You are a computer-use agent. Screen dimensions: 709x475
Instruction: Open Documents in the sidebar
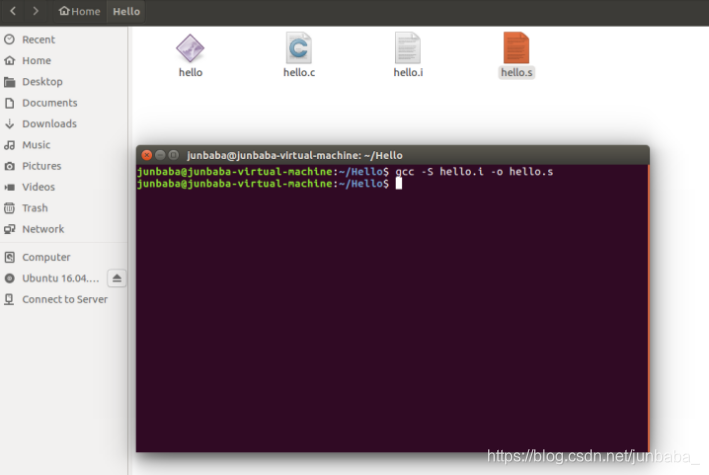(63, 103)
